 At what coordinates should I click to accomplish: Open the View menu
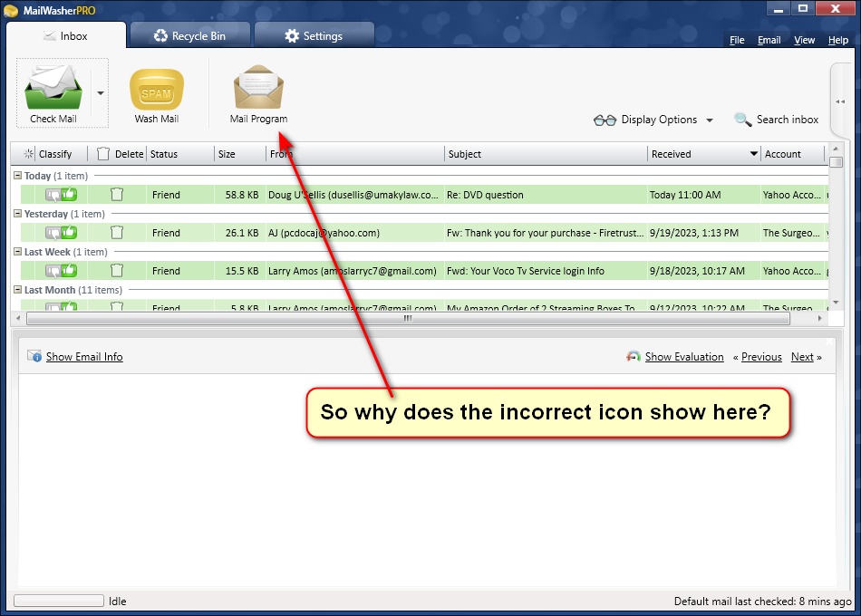click(805, 40)
